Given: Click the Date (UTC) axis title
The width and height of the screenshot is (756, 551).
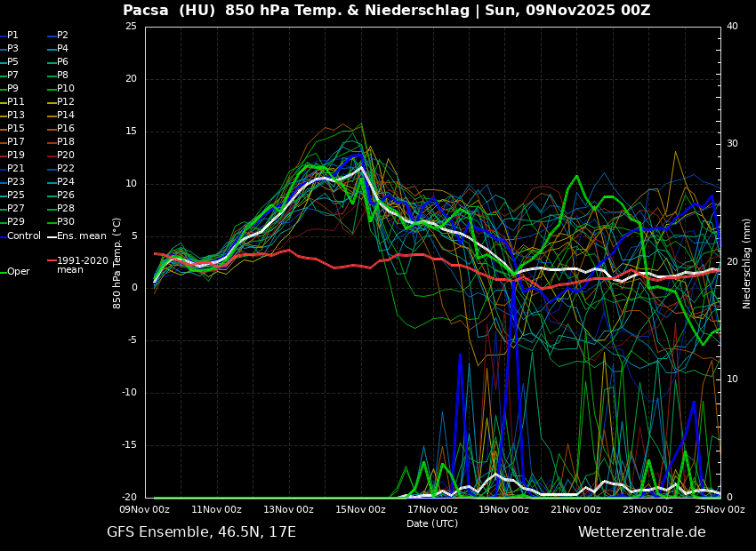Looking at the screenshot, I should [432, 523].
